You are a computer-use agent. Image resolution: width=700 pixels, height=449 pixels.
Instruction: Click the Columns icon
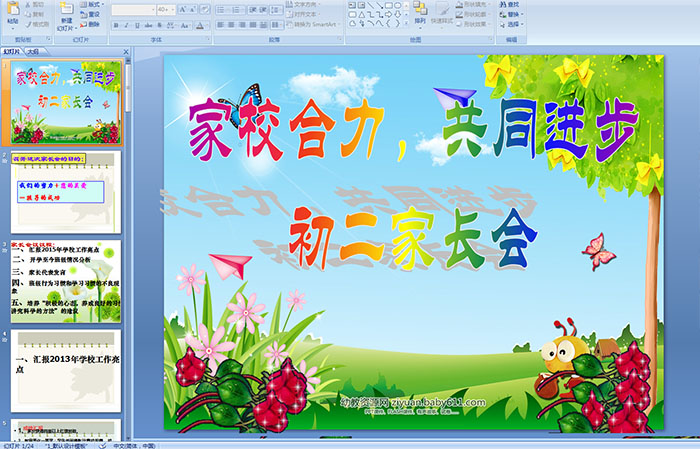(277, 25)
